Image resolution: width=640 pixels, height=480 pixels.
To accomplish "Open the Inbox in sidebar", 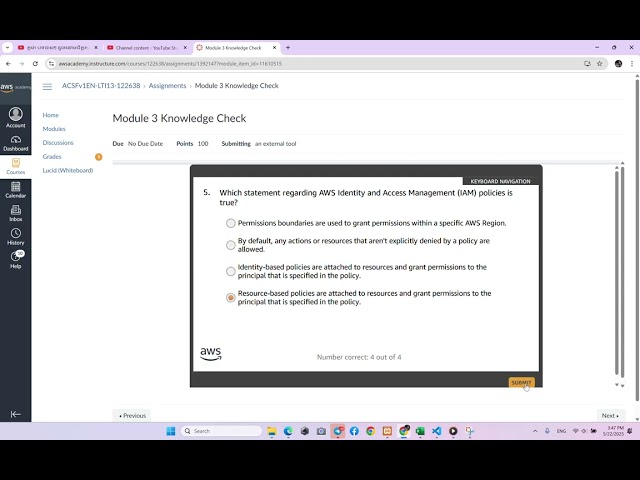I will (16, 213).
